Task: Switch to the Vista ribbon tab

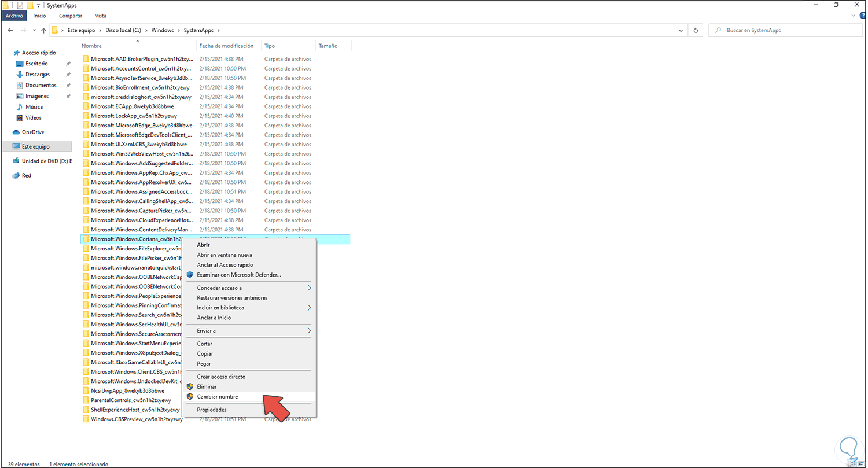Action: point(100,16)
